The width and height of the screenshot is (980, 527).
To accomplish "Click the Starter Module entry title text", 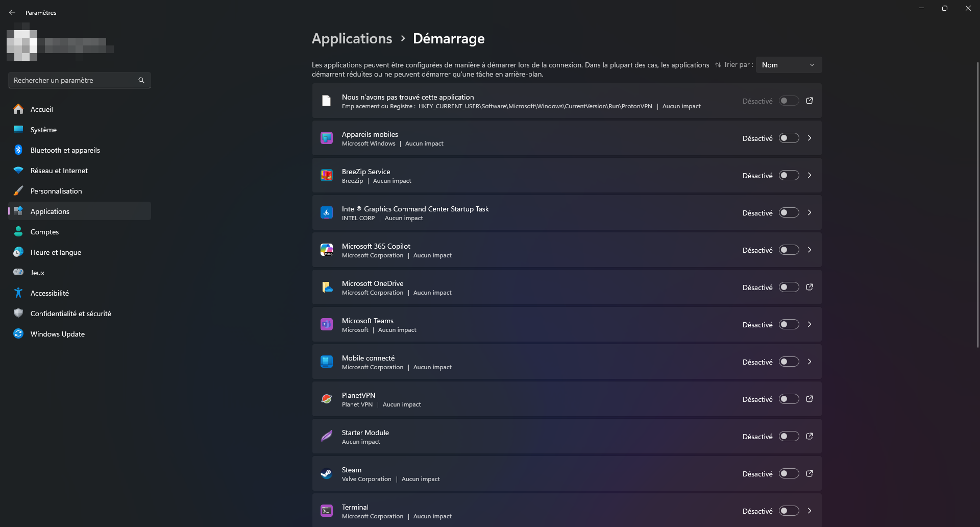I will click(x=365, y=433).
